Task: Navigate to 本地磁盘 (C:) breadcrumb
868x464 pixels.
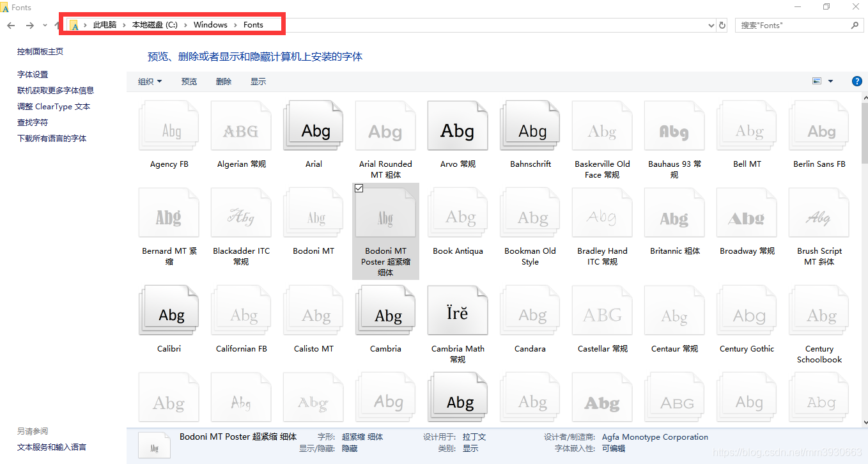Action: click(x=155, y=25)
